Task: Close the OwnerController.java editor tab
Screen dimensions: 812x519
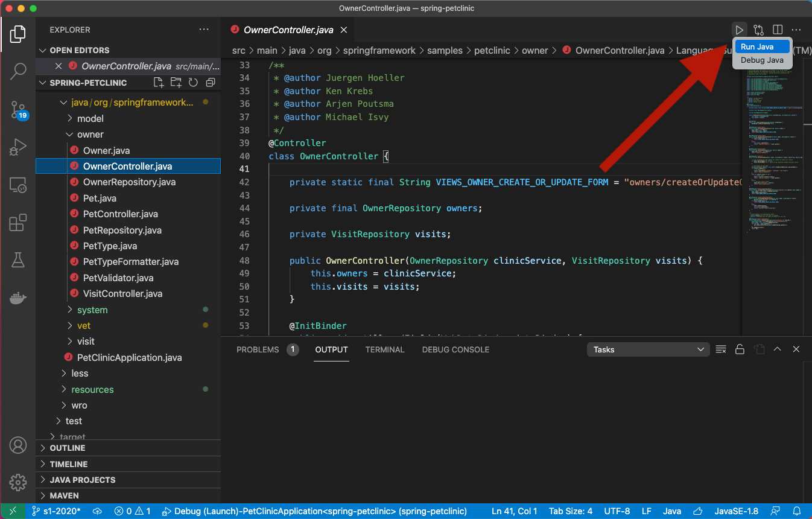Action: click(x=344, y=30)
